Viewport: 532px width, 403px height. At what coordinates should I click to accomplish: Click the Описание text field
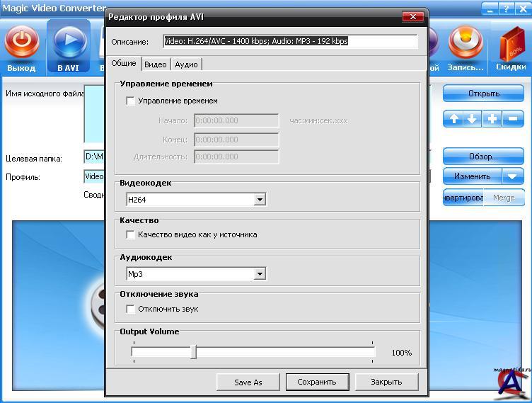tap(290, 42)
